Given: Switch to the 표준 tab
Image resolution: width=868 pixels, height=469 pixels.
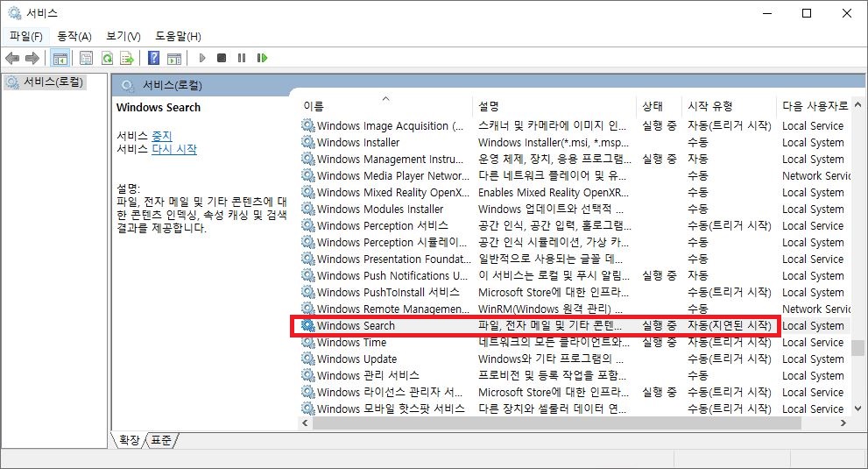Looking at the screenshot, I should pyautogui.click(x=161, y=440).
